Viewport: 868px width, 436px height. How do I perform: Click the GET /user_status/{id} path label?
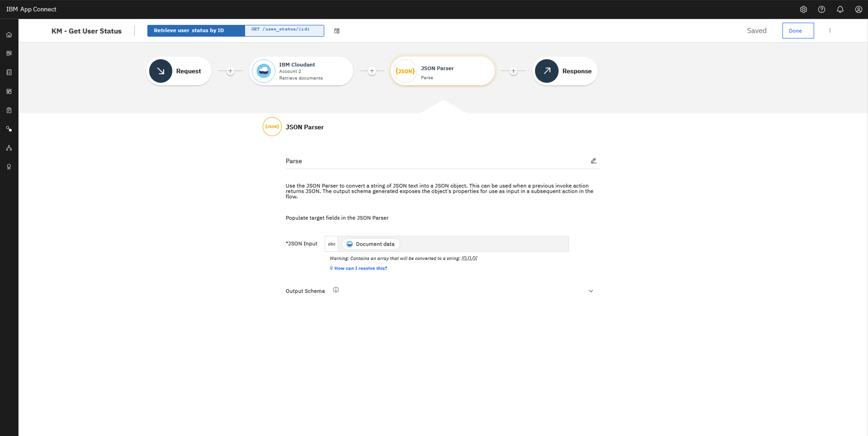point(284,31)
